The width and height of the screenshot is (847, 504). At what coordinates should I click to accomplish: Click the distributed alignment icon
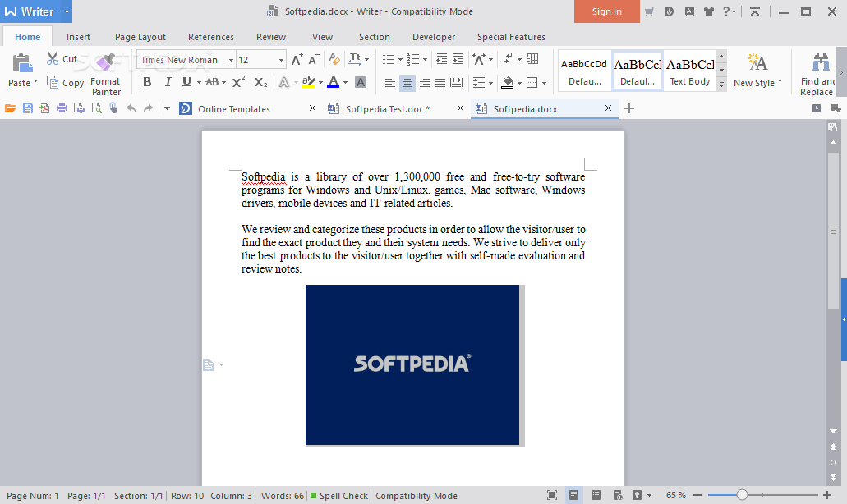[x=457, y=83]
